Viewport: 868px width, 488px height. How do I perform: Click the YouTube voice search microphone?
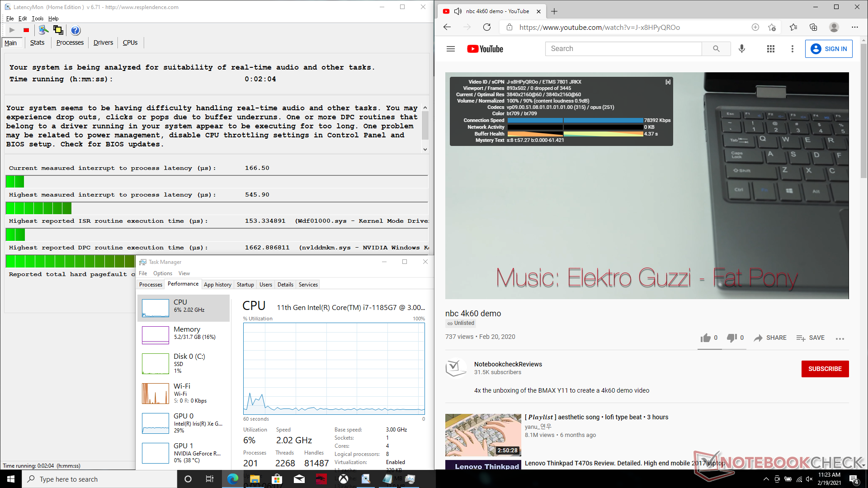(x=742, y=49)
